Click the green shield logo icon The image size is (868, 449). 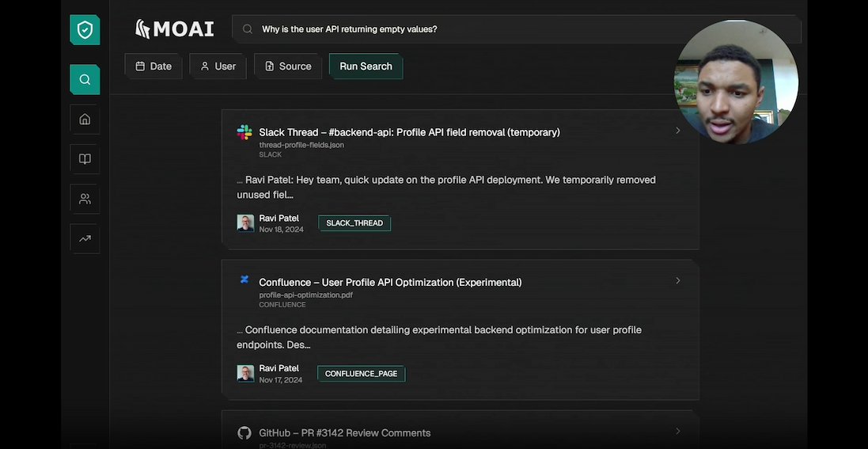pyautogui.click(x=85, y=30)
